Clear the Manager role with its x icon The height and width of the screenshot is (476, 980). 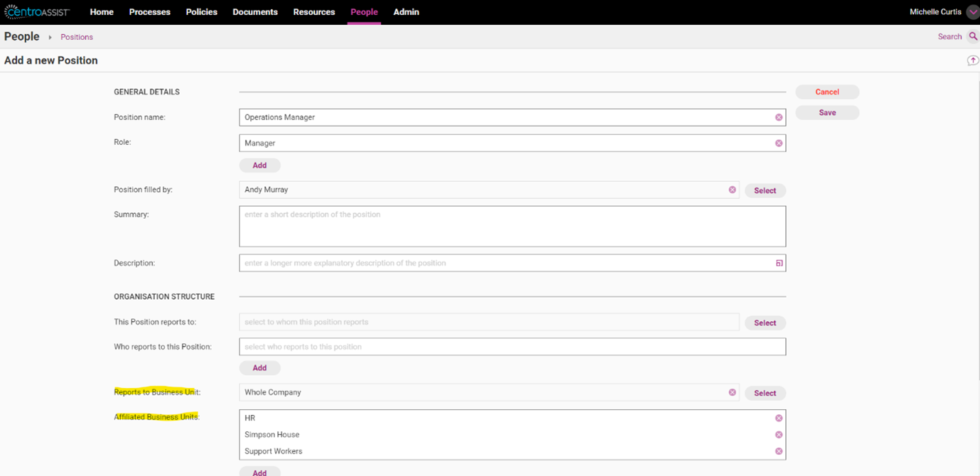pyautogui.click(x=779, y=143)
